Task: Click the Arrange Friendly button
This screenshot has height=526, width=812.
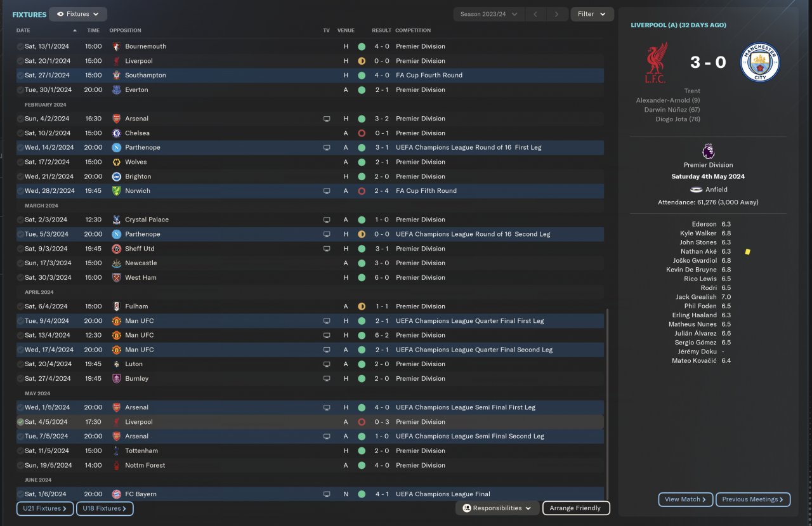Action: tap(576, 508)
